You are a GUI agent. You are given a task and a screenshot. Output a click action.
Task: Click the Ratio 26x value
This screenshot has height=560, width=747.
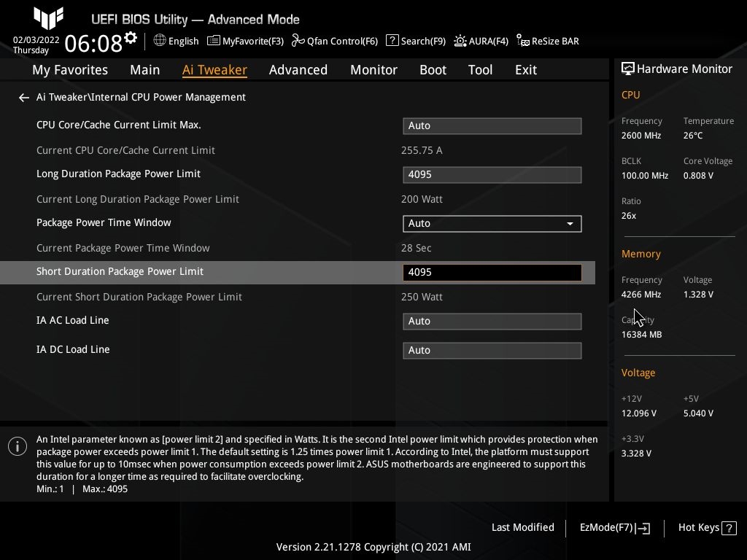coord(628,216)
